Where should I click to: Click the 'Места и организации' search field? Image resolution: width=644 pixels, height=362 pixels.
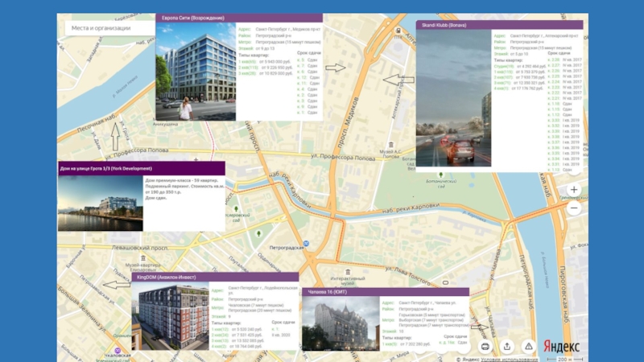tap(109, 28)
